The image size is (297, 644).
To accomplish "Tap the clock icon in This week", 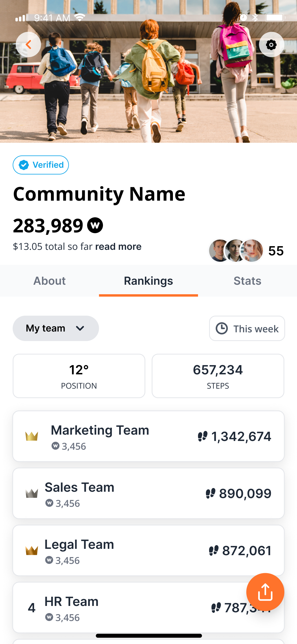I will pos(222,328).
